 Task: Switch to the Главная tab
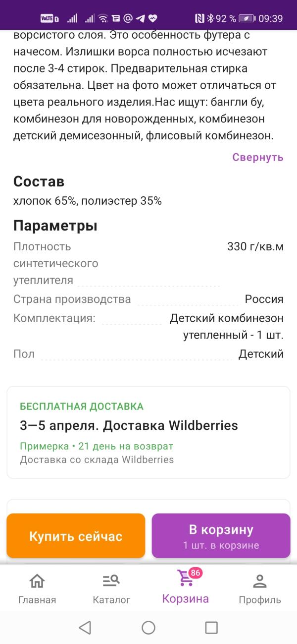(x=37, y=600)
